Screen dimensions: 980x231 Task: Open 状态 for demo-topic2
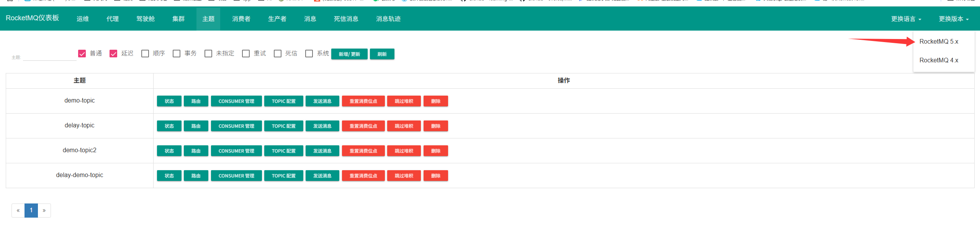point(169,151)
